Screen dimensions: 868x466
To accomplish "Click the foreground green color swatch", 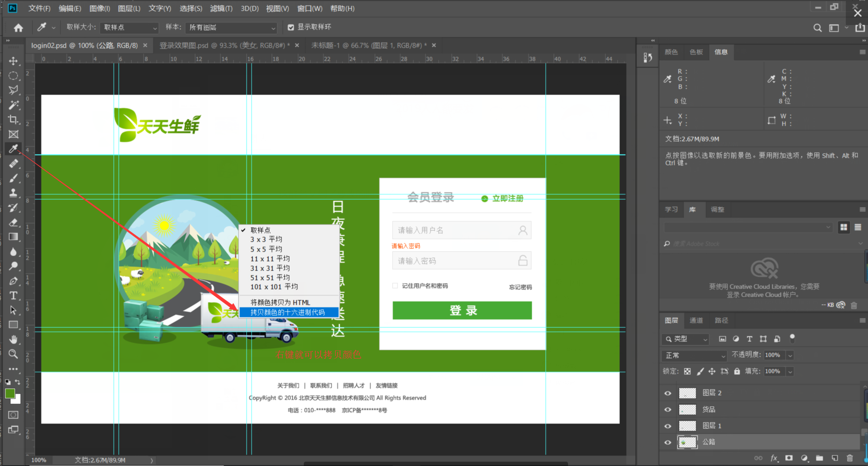I will 10,394.
